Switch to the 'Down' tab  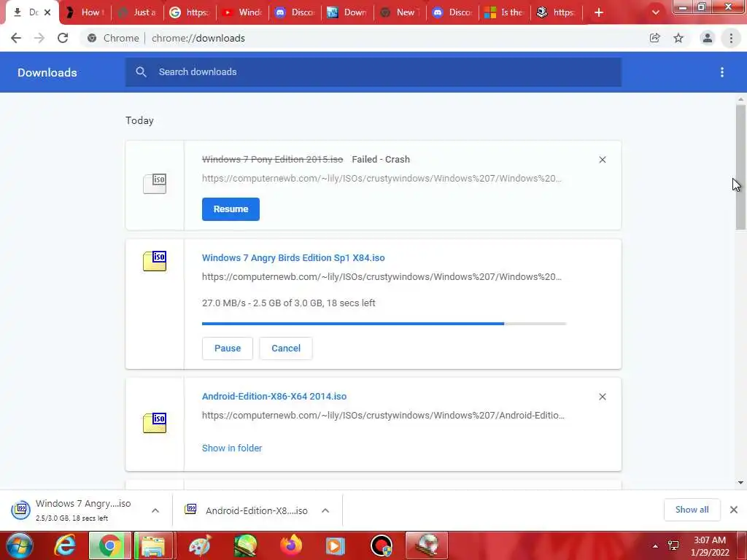pos(347,12)
